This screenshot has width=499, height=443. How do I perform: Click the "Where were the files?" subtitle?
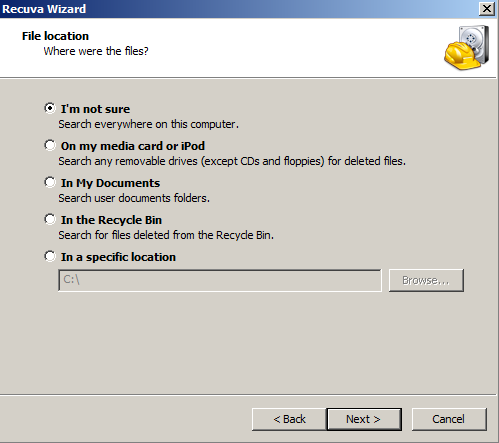point(96,51)
